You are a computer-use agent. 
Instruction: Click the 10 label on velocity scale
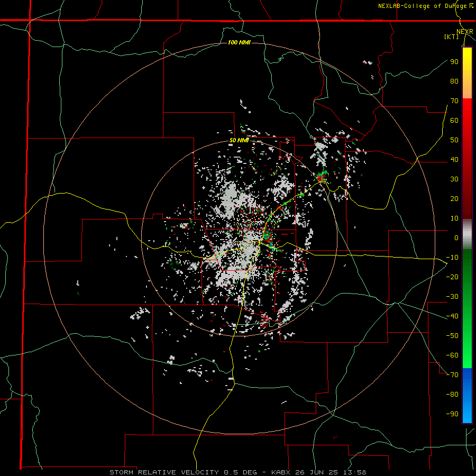coord(454,218)
